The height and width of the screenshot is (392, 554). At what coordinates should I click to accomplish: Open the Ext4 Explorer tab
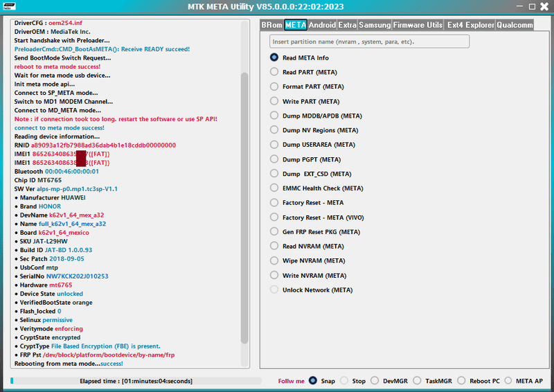(470, 25)
